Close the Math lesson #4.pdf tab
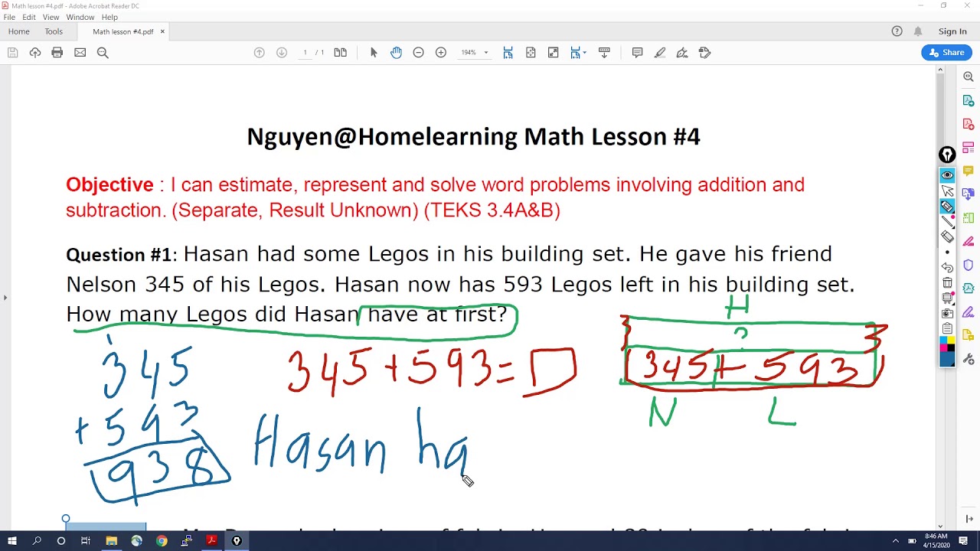The width and height of the screenshot is (980, 551). [x=162, y=31]
